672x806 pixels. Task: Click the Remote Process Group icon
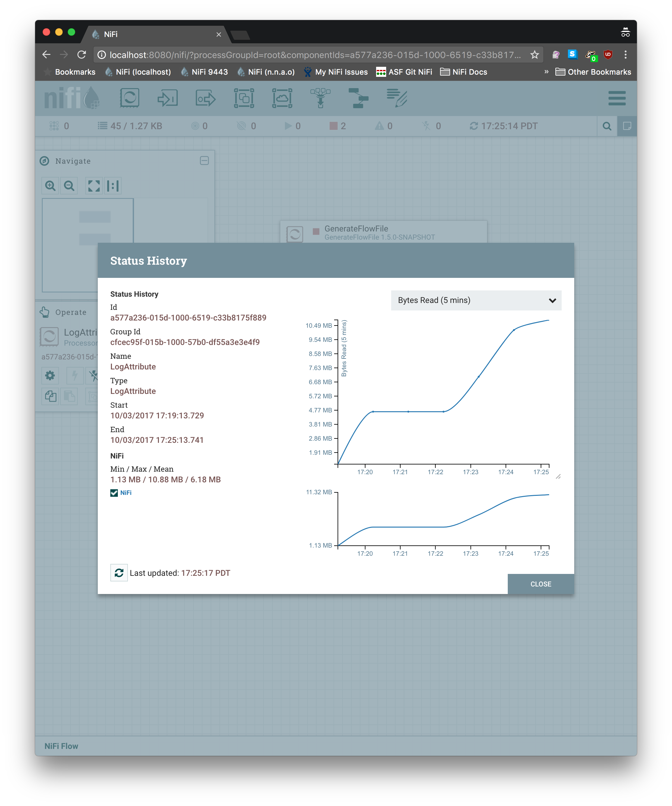(282, 98)
